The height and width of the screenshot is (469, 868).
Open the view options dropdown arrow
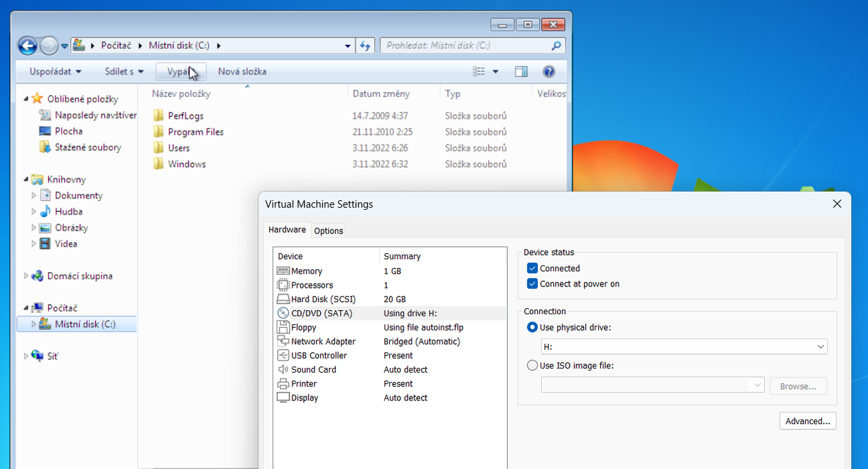click(495, 71)
